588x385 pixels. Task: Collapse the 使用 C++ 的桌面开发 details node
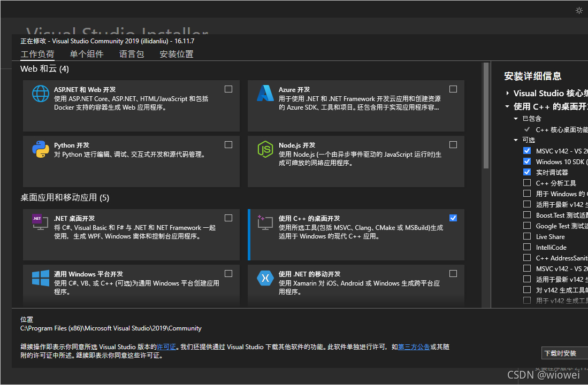[507, 106]
